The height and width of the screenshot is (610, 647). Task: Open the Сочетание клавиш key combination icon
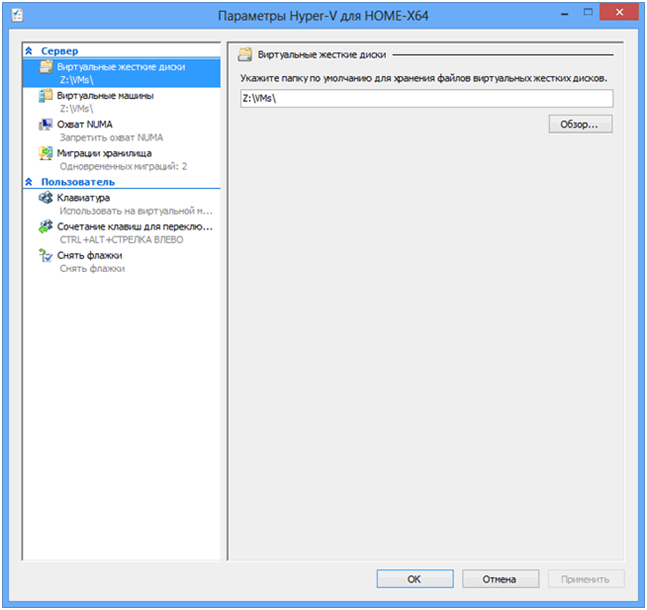(x=46, y=228)
